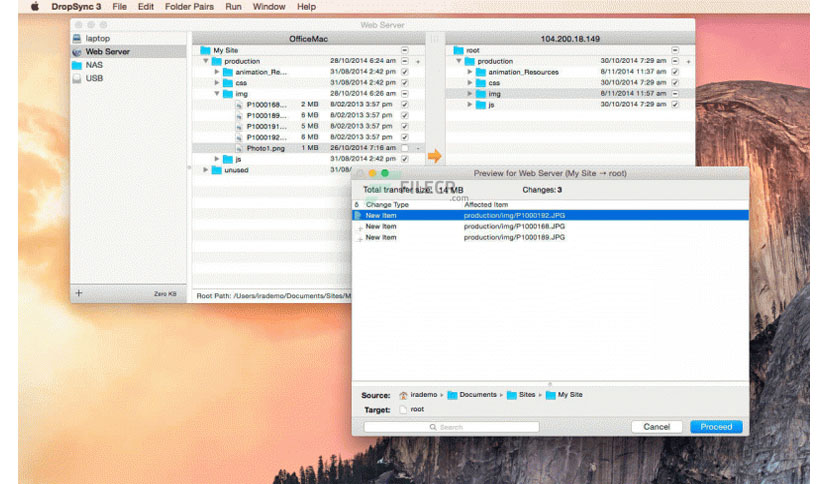Toggle checkbox for OfficeMac js folder
The height and width of the screenshot is (484, 836).
tap(405, 159)
